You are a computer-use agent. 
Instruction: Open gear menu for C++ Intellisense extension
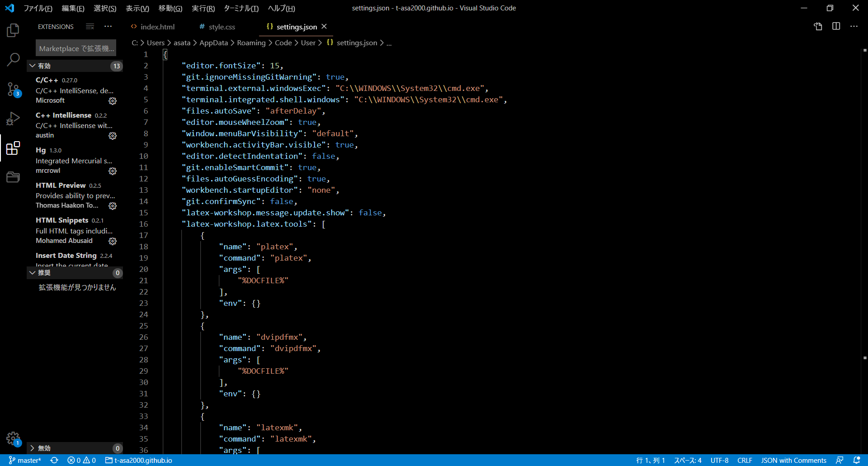113,136
